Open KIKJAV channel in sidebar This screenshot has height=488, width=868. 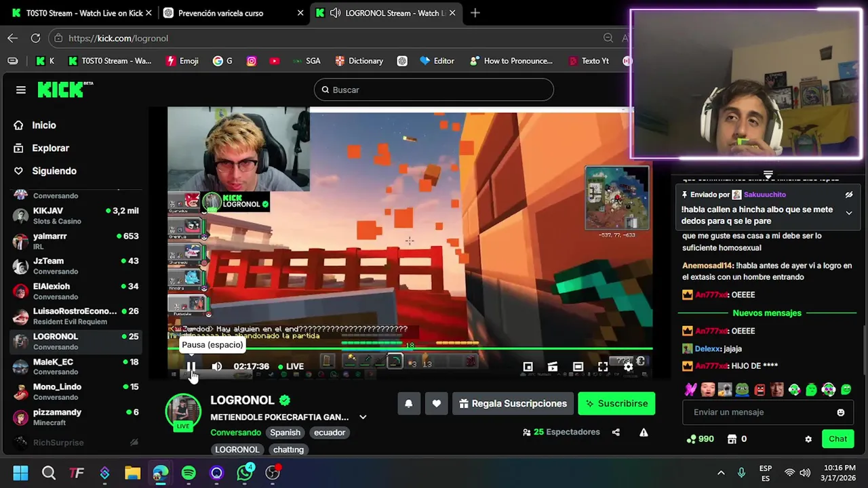pyautogui.click(x=77, y=216)
